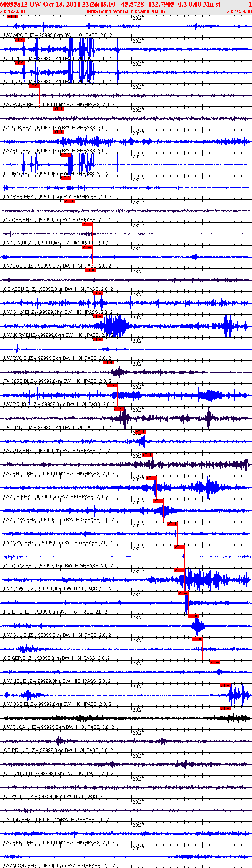The width and height of the screenshot is (252, 868).
Task: Select the "UW GUL EHZ" station label
Action: pos(18,635)
